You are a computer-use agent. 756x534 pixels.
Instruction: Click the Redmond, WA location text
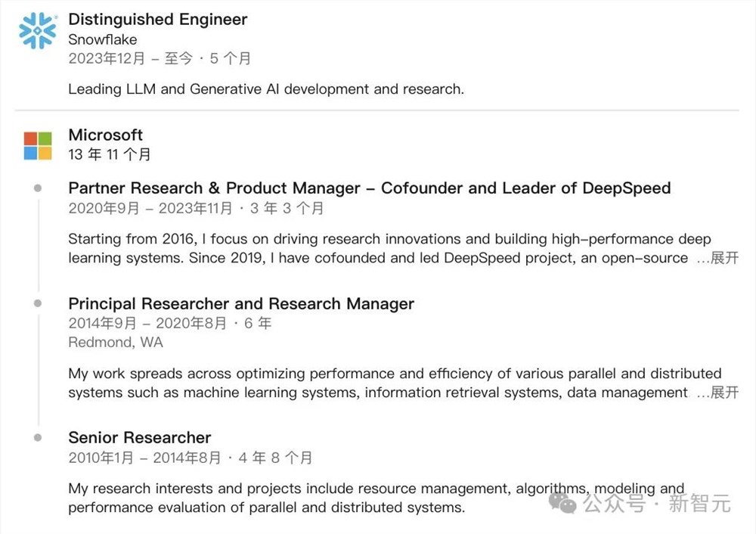[115, 343]
